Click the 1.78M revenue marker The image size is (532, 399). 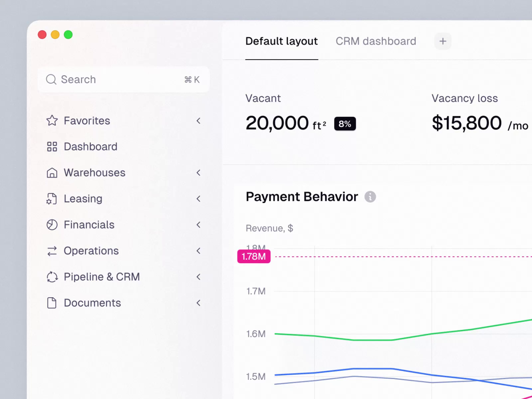point(254,256)
